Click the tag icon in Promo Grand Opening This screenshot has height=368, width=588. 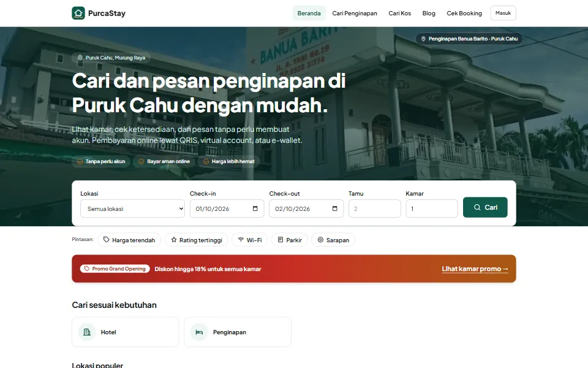86,269
